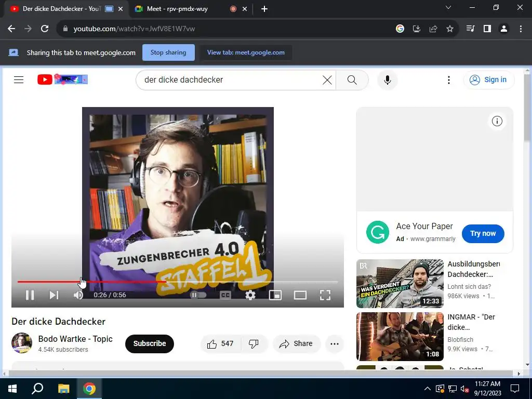Click Chrome taskbar icon
This screenshot has height=399, width=532.
(x=89, y=389)
